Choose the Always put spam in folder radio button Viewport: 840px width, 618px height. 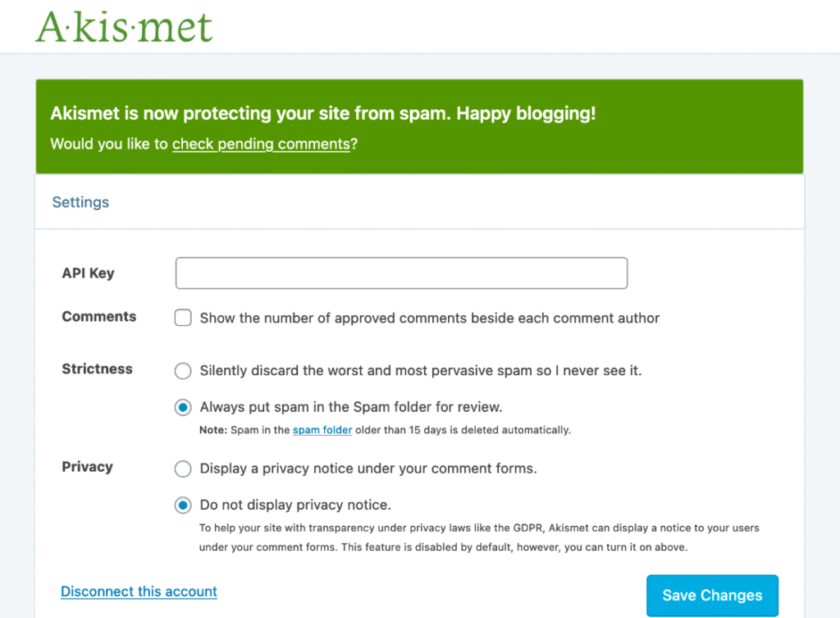183,407
